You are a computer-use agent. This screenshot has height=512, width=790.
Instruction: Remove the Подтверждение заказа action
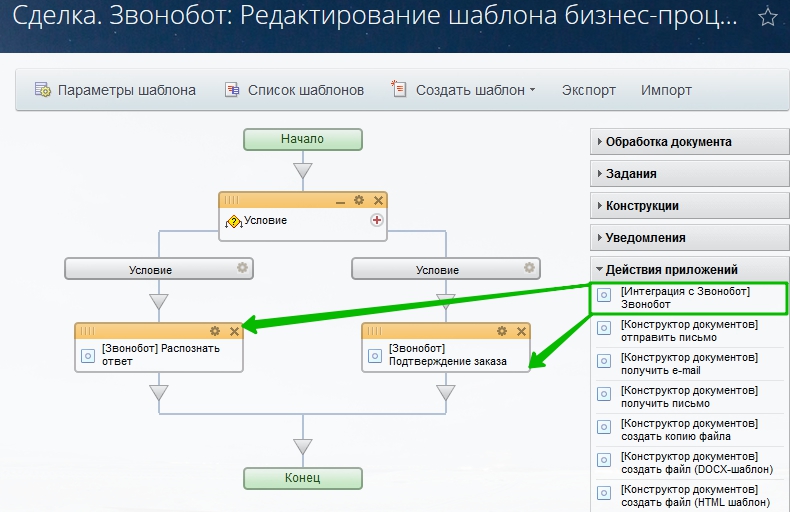[x=521, y=331]
